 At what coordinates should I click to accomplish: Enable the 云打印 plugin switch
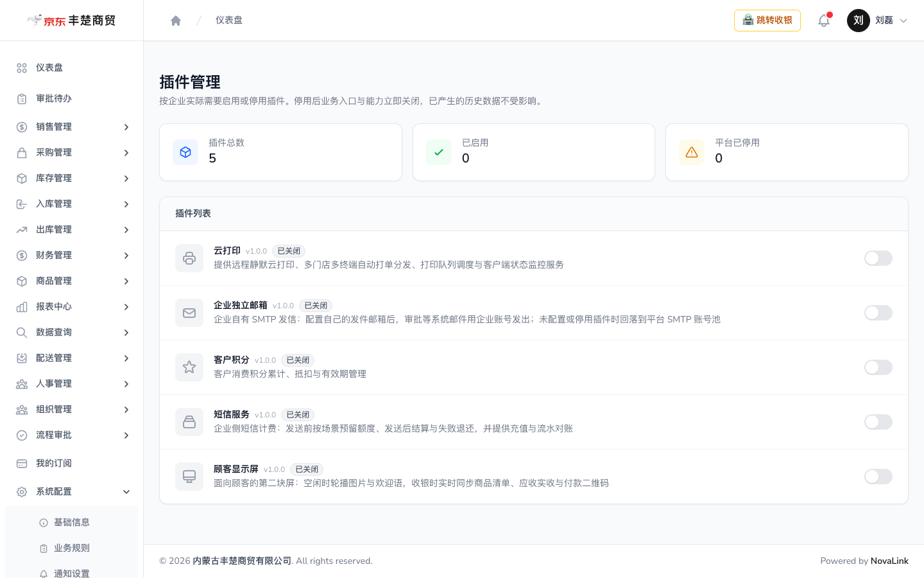[878, 258]
